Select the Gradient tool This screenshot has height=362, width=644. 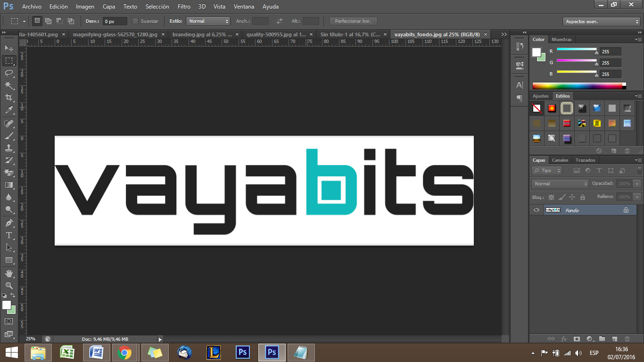click(x=9, y=185)
